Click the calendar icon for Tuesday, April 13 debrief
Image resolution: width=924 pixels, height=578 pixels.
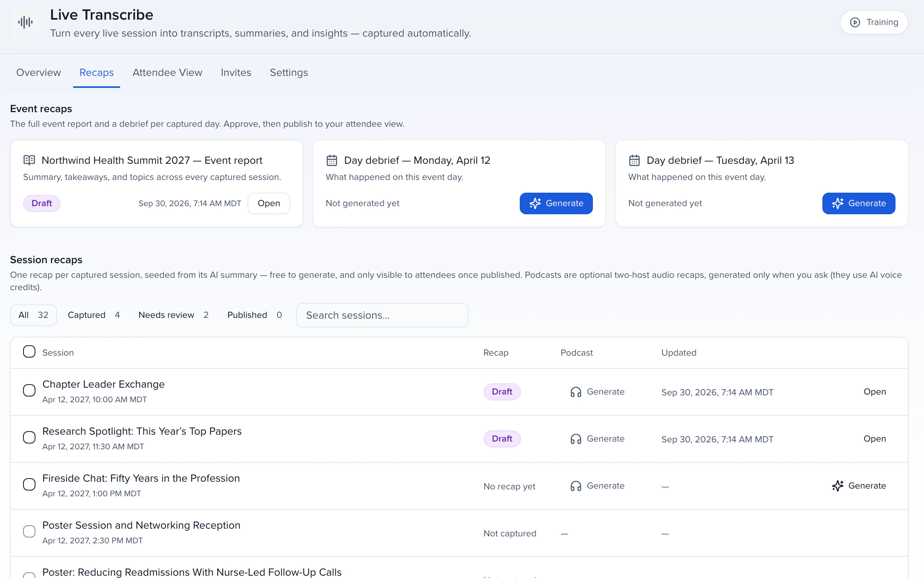click(634, 160)
